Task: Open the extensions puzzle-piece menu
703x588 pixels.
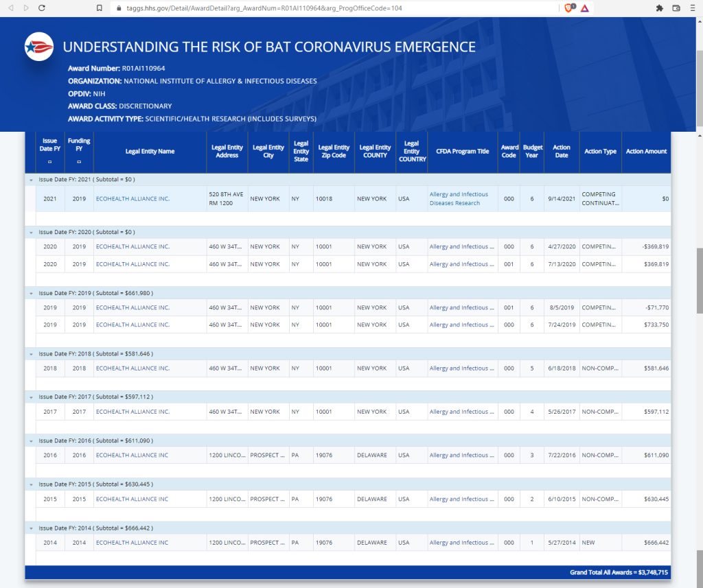Action: pos(660,8)
